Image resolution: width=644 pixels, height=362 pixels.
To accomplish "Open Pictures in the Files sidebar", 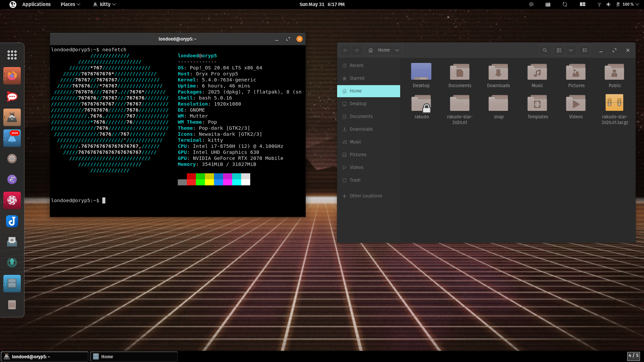I will [x=369, y=155].
